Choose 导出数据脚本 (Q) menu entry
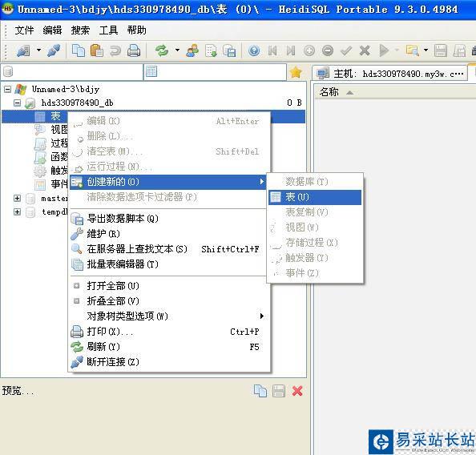The width and height of the screenshot is (476, 455). pos(167,219)
